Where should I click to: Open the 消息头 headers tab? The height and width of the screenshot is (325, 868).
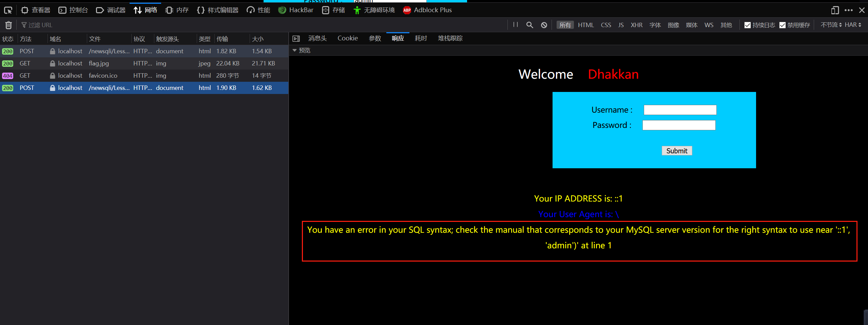click(317, 38)
